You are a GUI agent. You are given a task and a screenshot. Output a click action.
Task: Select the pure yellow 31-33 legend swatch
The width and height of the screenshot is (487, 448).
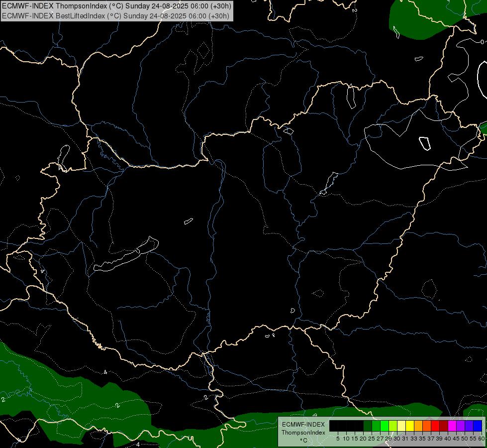410,426
